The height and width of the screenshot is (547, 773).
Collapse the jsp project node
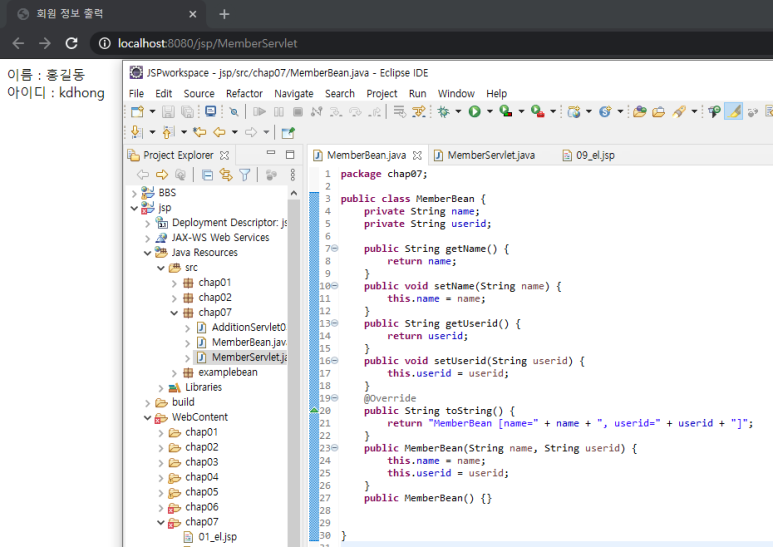pos(134,208)
